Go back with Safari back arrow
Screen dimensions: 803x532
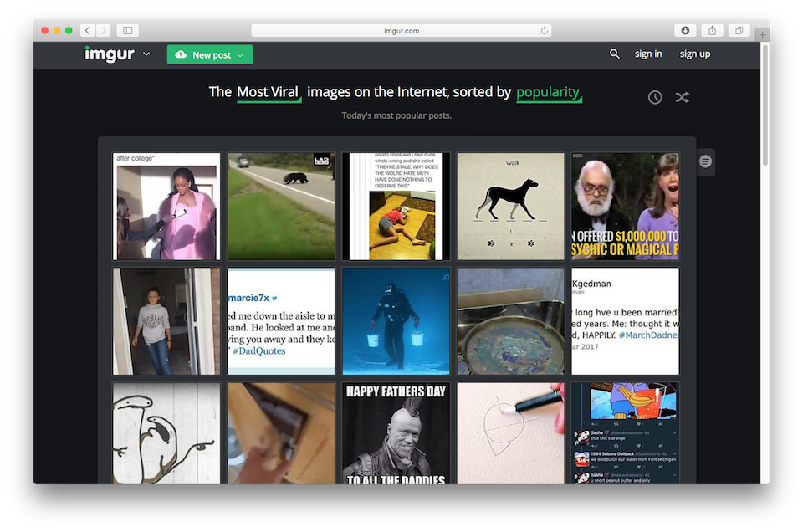click(x=87, y=31)
